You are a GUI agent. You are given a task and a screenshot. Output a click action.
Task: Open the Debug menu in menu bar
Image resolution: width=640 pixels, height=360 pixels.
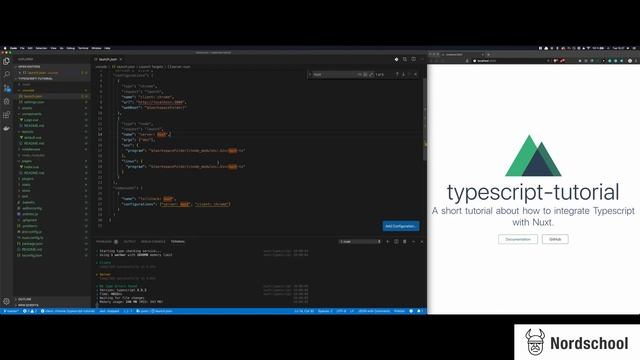pyautogui.click(x=71, y=48)
